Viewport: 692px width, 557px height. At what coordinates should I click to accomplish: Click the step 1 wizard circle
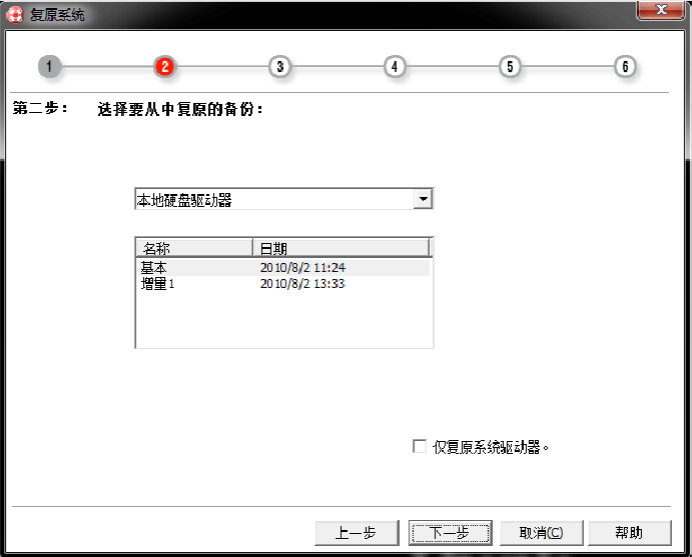(50, 67)
